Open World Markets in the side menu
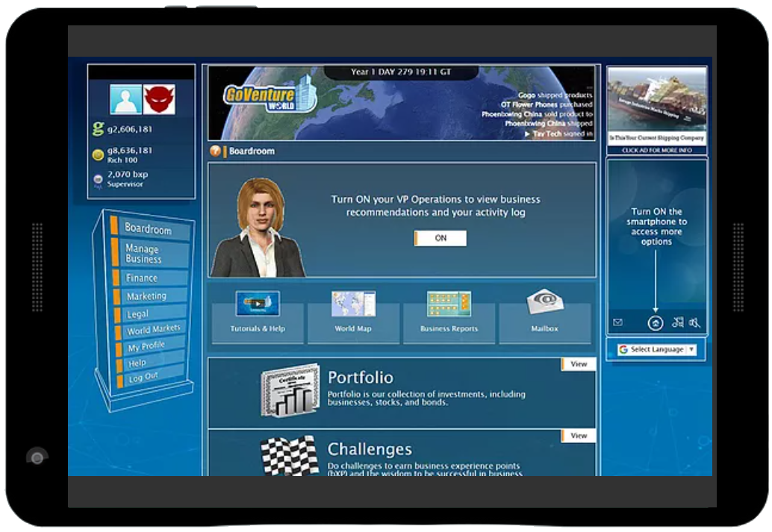 point(149,330)
